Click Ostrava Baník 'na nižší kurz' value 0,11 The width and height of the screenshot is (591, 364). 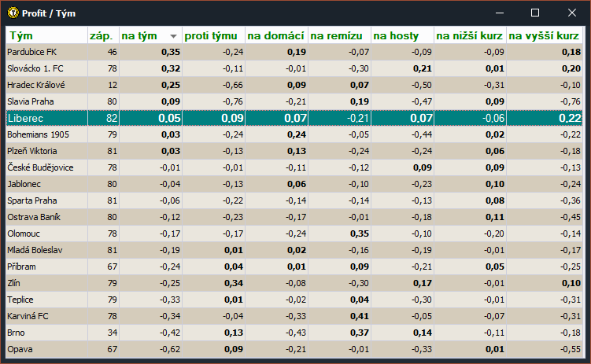pos(495,217)
